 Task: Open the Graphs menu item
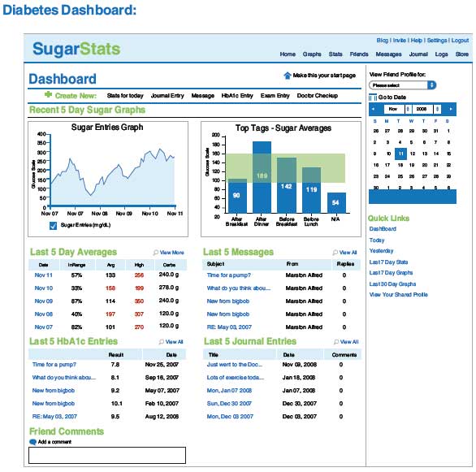point(312,54)
